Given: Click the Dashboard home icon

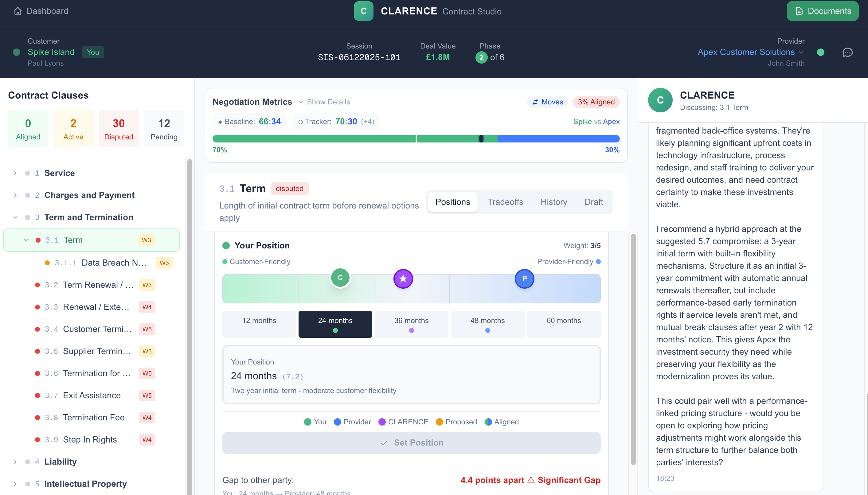Looking at the screenshot, I should [18, 11].
